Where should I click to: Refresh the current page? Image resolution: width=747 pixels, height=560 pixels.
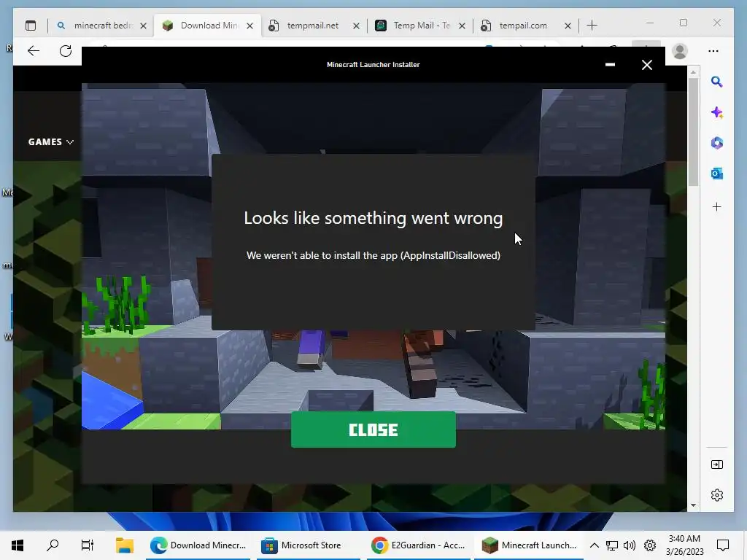click(x=66, y=51)
